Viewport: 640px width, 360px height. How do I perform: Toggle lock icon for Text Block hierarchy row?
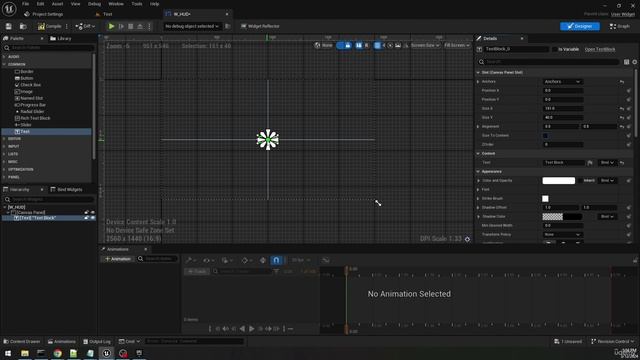pos(86,218)
